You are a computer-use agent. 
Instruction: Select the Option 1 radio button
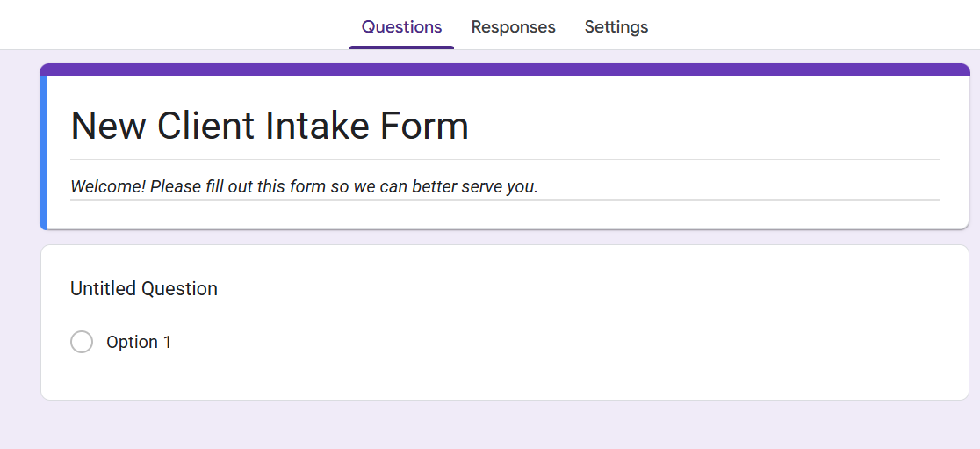[x=82, y=342]
